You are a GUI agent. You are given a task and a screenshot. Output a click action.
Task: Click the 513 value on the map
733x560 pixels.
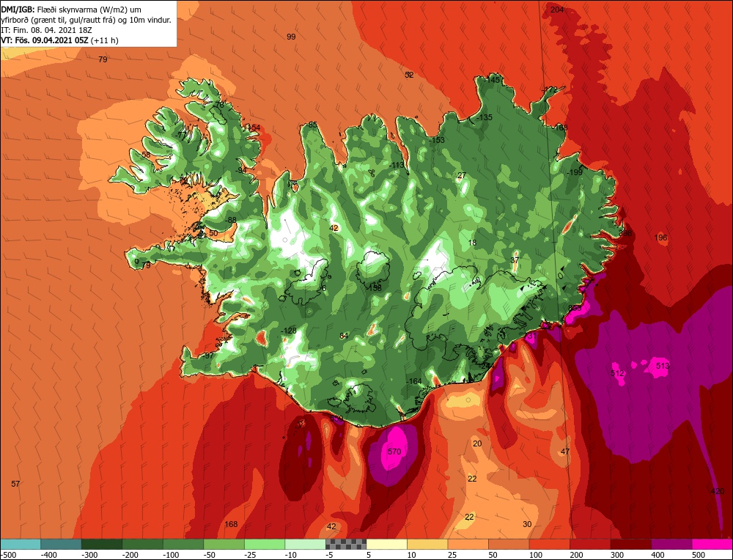663,366
